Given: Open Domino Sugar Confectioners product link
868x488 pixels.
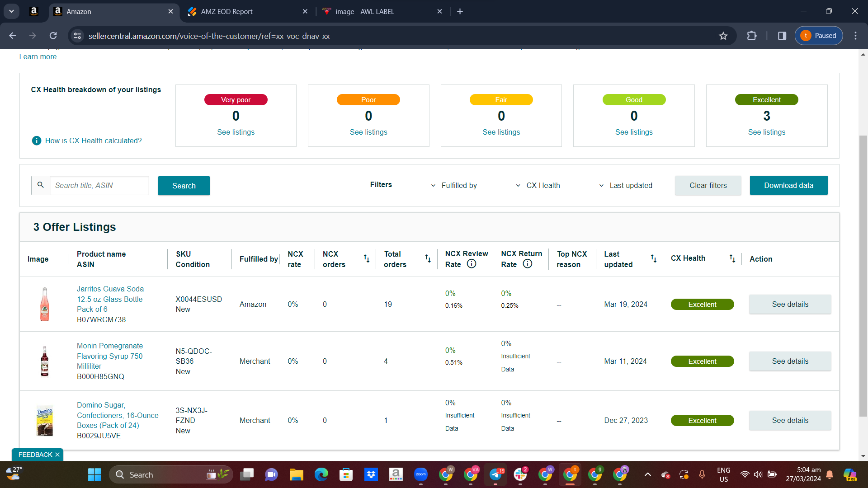Looking at the screenshot, I should (x=118, y=415).
